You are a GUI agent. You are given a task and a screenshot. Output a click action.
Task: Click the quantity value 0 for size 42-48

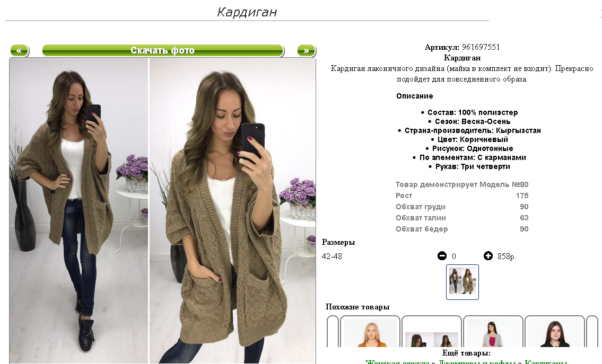[x=454, y=256]
